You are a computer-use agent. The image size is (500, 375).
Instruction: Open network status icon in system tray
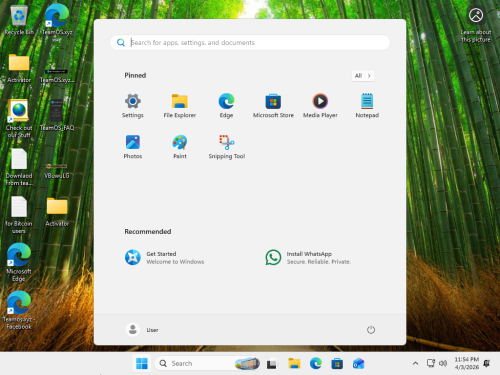click(x=431, y=363)
